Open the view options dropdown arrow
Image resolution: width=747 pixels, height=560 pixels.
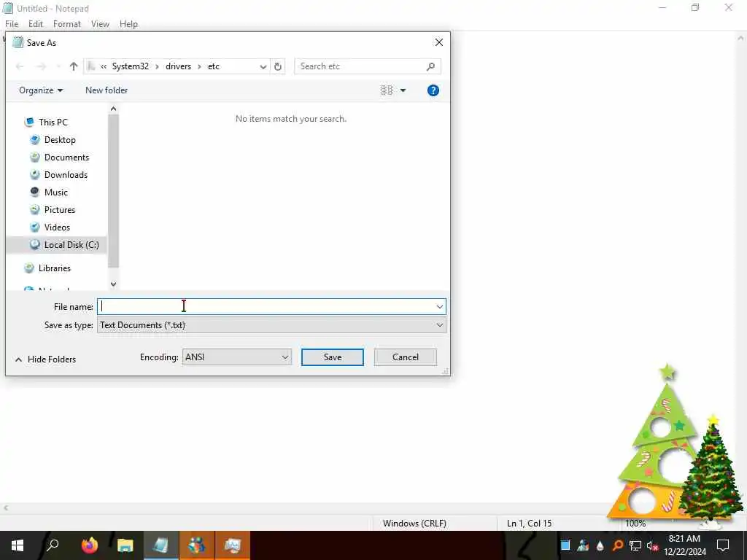pyautogui.click(x=403, y=90)
